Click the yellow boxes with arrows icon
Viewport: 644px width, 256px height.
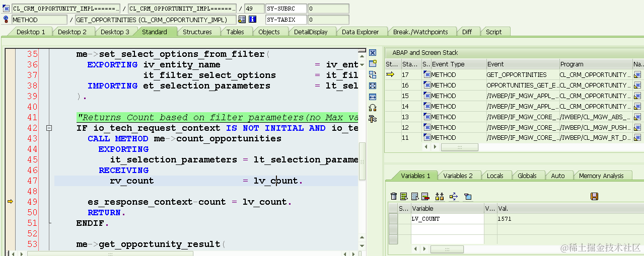pos(440,196)
